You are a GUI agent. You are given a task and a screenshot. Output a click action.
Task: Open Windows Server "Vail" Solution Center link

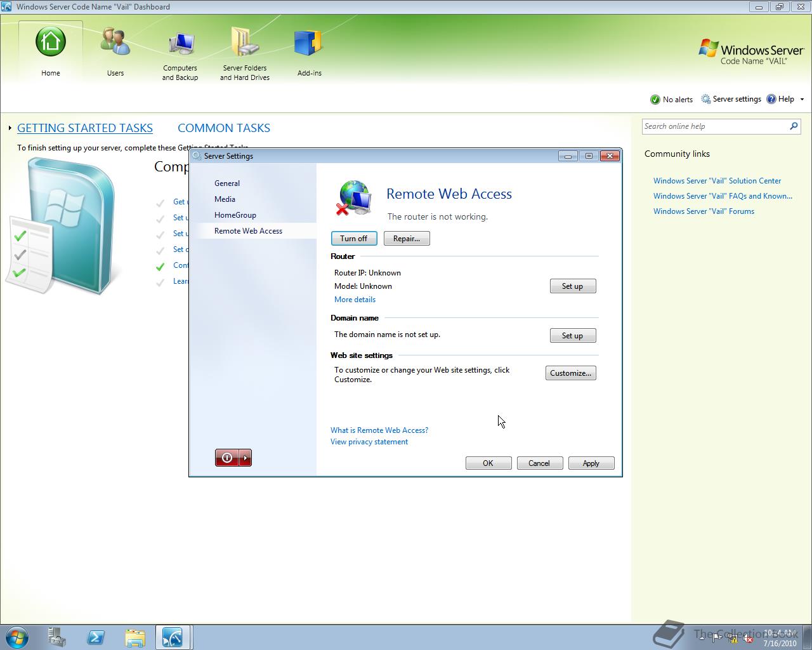pyautogui.click(x=717, y=181)
